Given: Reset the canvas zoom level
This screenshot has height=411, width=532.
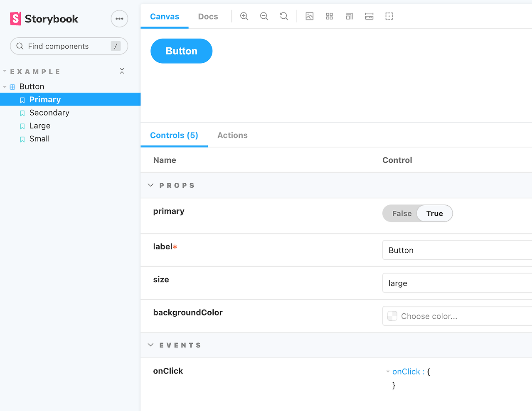Looking at the screenshot, I should [284, 16].
